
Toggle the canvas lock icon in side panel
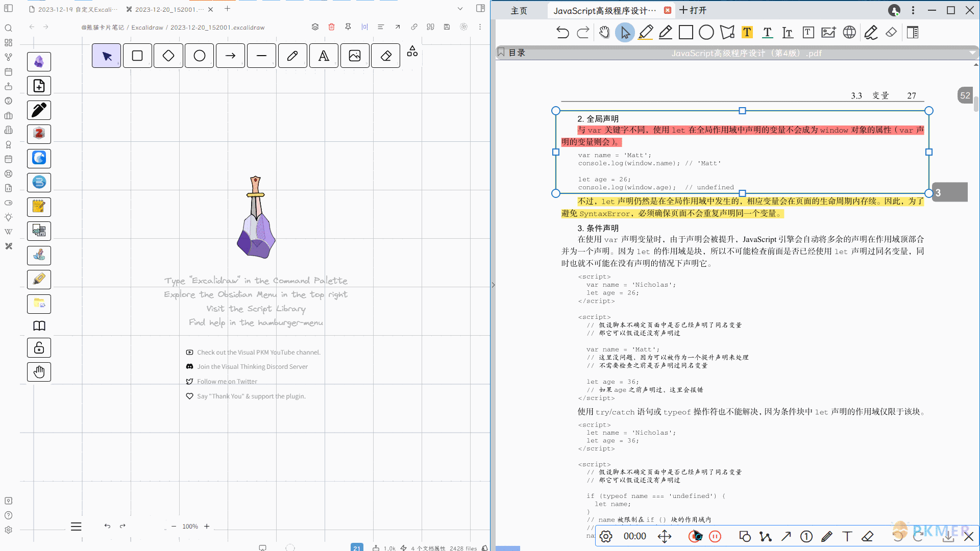click(39, 348)
